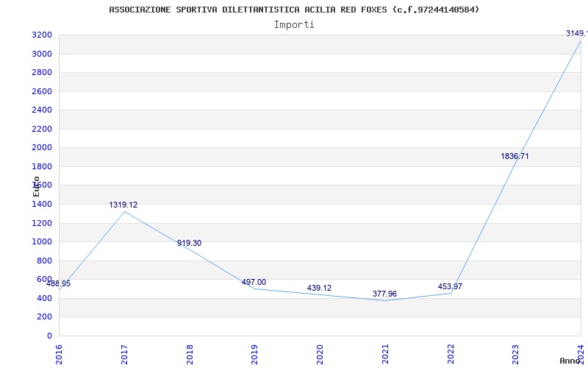This screenshot has height=368, width=588.
Task: Click the 2018 x-axis label
Action: coord(190,355)
